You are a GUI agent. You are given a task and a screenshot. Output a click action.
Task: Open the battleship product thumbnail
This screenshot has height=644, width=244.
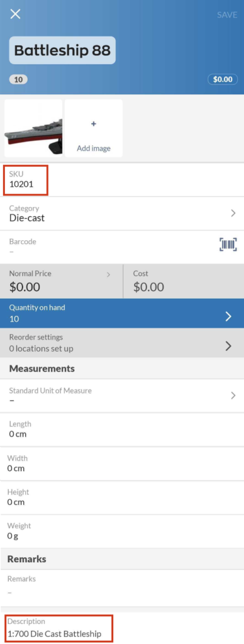coord(33,128)
